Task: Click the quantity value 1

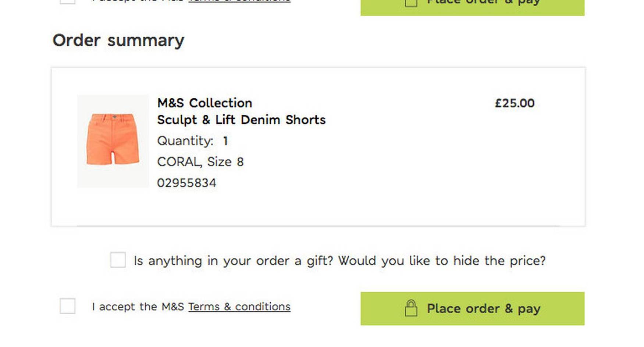Action: [x=225, y=140]
